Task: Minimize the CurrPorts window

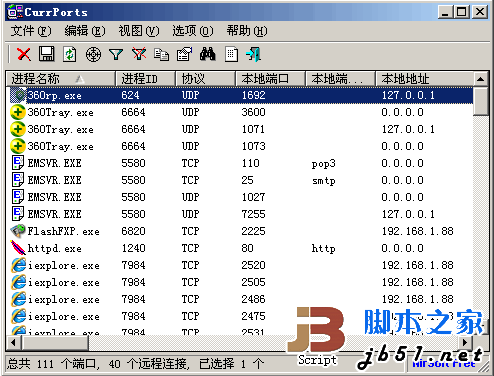Action: pos(446,12)
